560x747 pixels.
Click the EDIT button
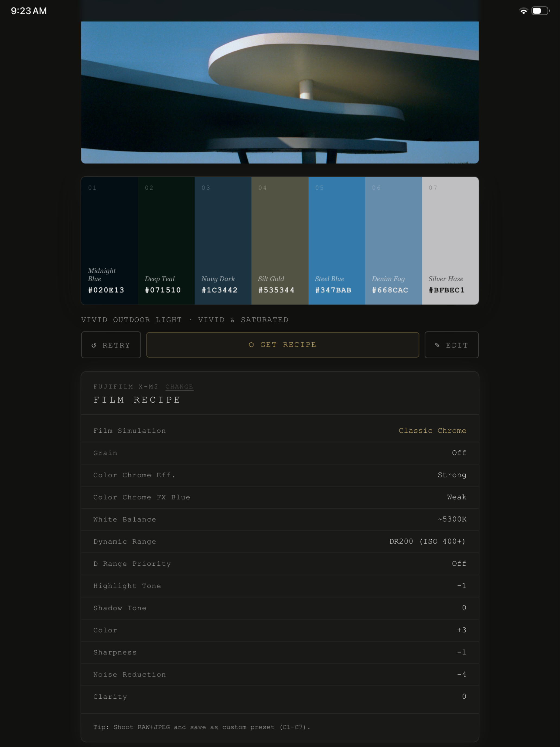tap(451, 345)
